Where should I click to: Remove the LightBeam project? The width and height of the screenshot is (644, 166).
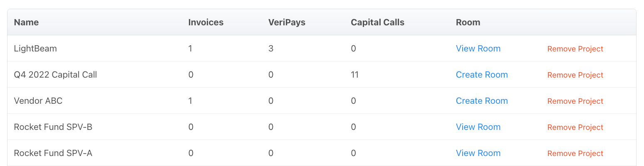575,49
